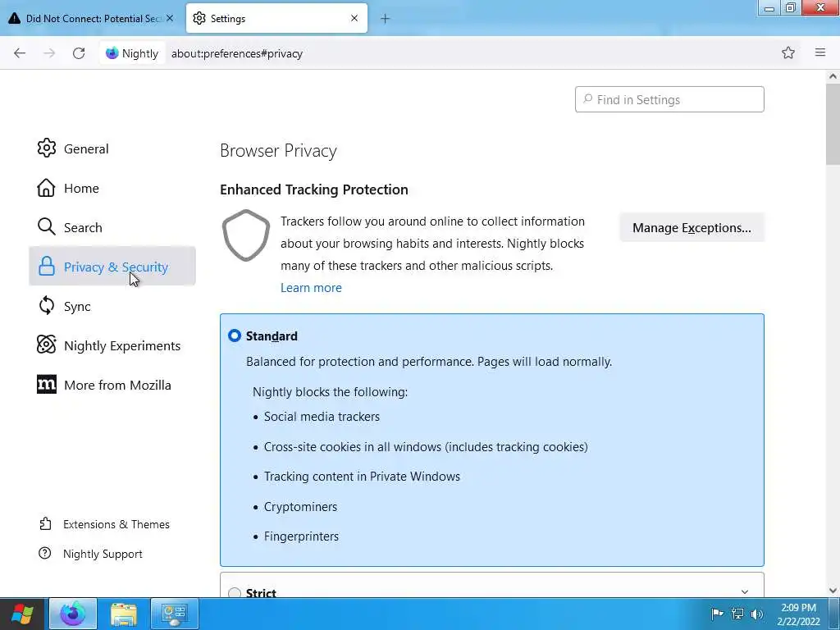
Task: Click 'Tracking content in Private Windows' text
Action: 362,477
